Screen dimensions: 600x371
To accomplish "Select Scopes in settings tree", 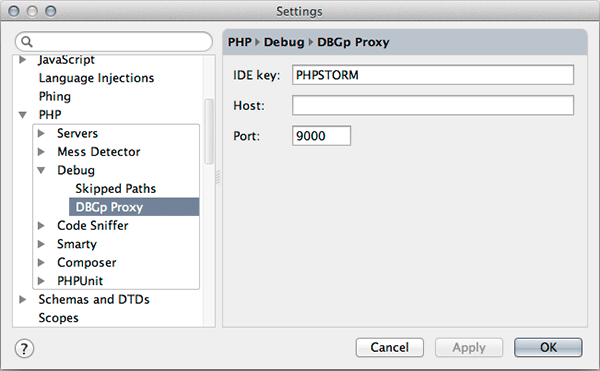I will [x=59, y=318].
